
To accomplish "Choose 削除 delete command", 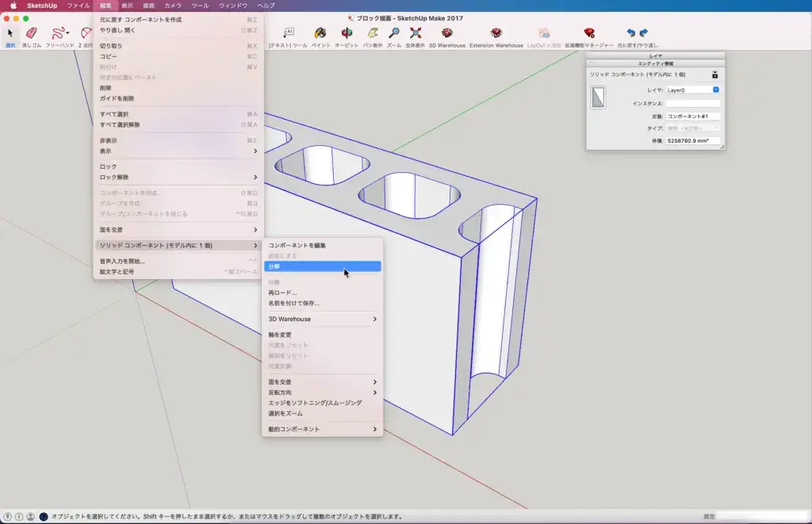I will click(178, 88).
